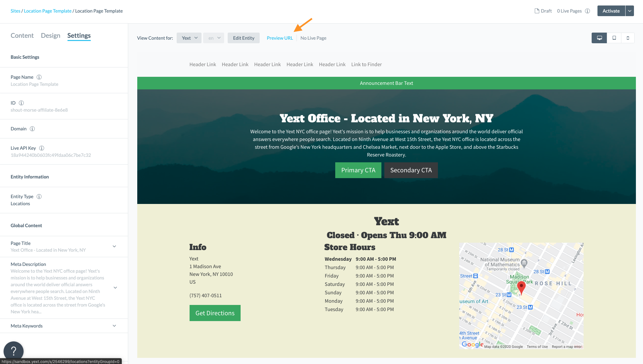Click the Closed · Opens Thu 9:00 AM status
The height and width of the screenshot is (364, 643).
(386, 235)
